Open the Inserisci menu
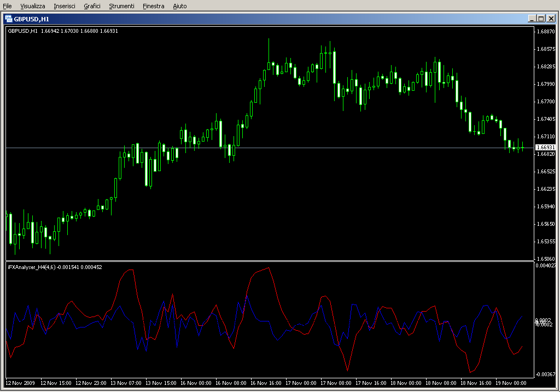The height and width of the screenshot is (392, 560). (65, 6)
